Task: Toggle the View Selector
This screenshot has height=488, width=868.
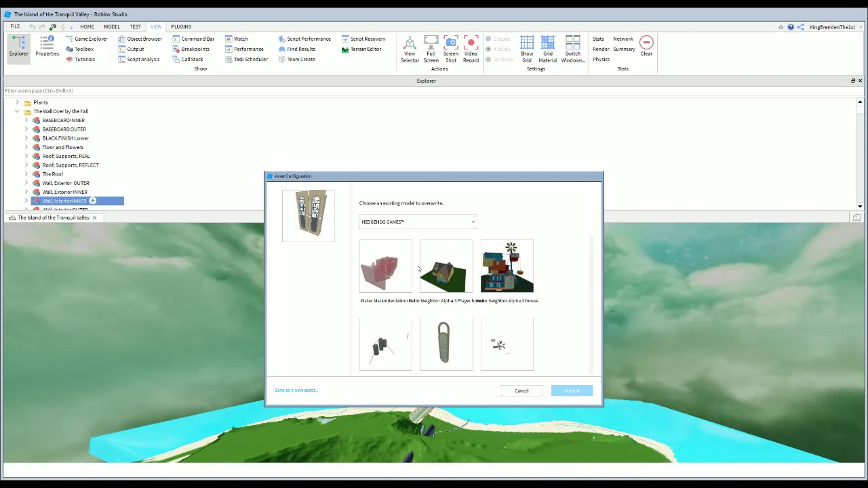Action: click(x=410, y=49)
